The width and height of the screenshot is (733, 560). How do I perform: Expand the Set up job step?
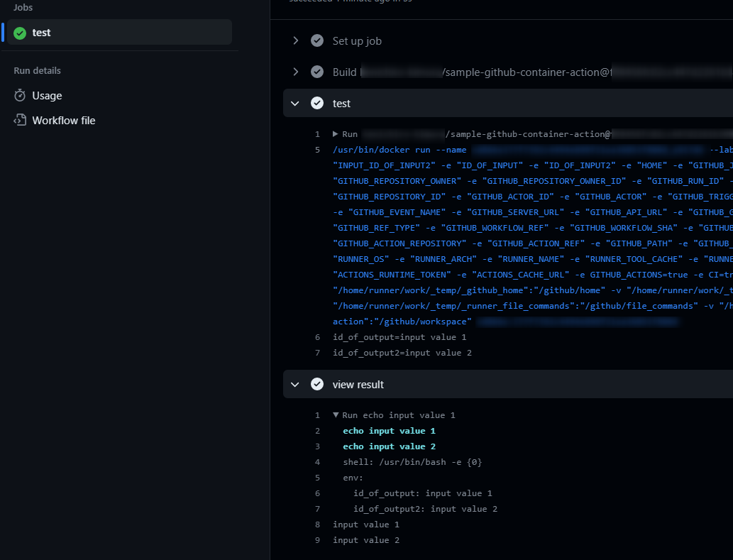(295, 40)
